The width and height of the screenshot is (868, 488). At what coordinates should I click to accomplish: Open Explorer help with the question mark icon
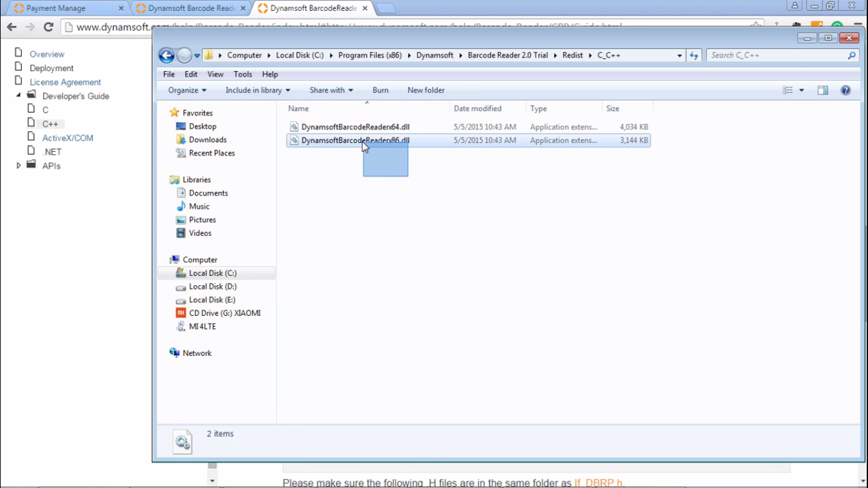(845, 90)
